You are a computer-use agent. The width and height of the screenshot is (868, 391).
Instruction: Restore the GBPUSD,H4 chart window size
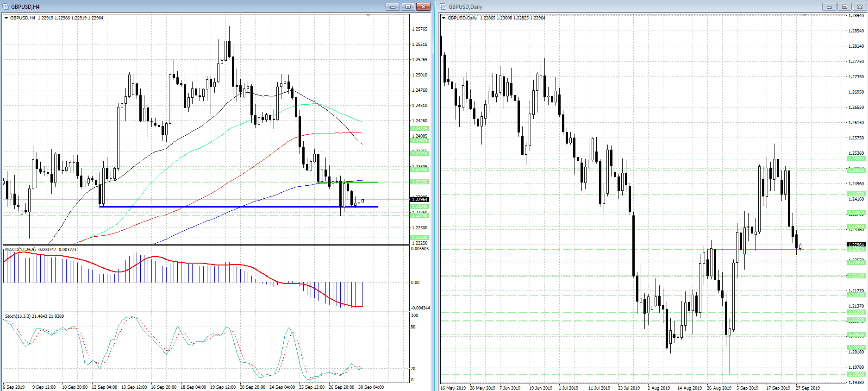408,6
